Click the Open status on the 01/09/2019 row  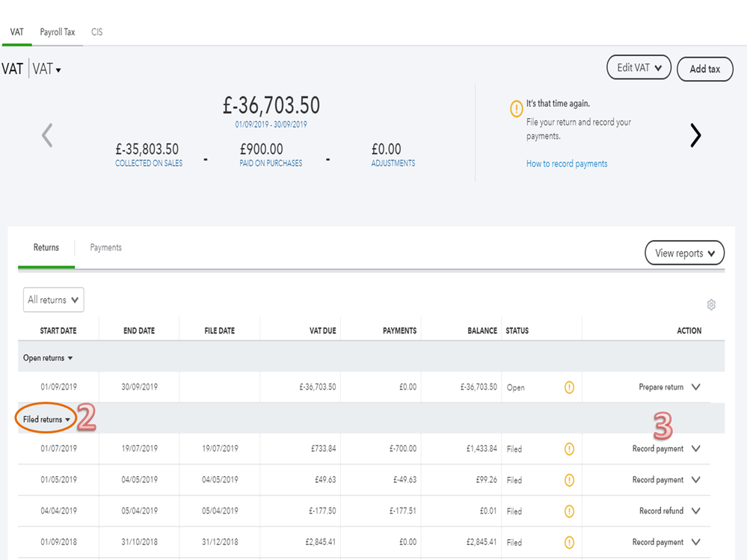[x=515, y=387]
